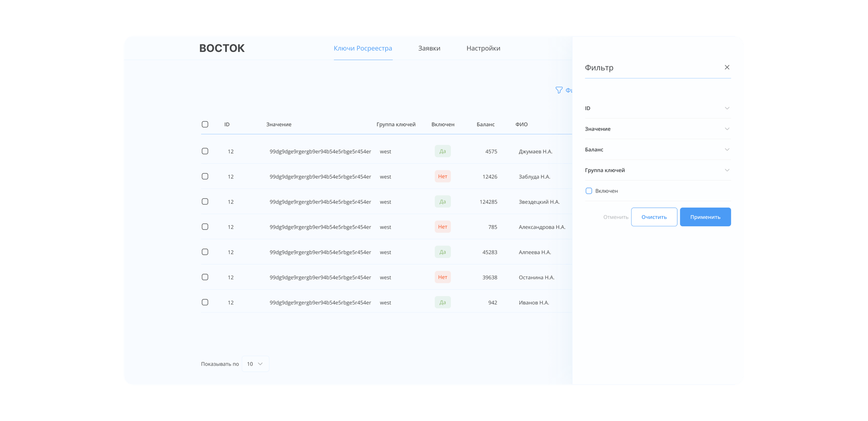Click the ВОСТОК logo

point(222,48)
